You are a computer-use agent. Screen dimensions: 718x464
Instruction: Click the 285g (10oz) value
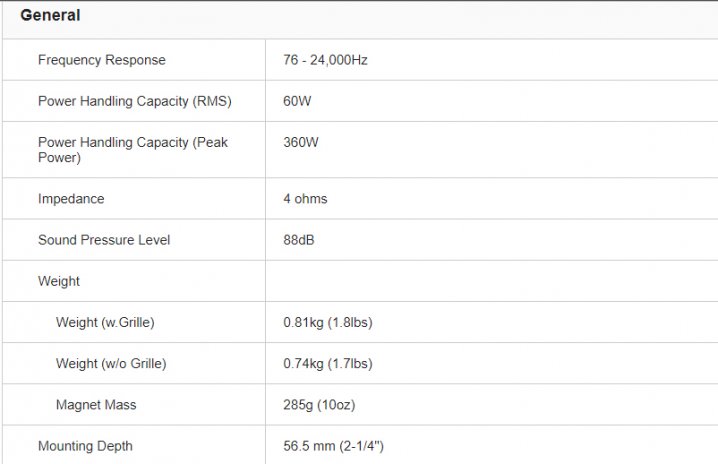tap(319, 405)
